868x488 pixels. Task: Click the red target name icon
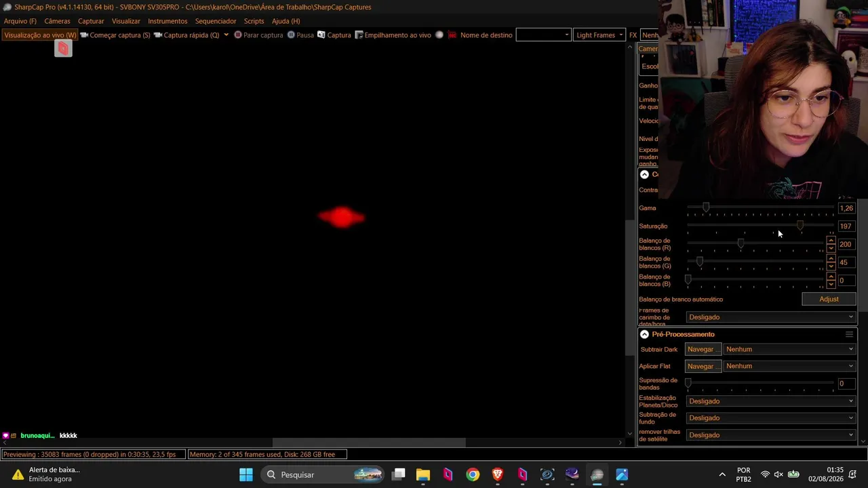[x=452, y=35]
